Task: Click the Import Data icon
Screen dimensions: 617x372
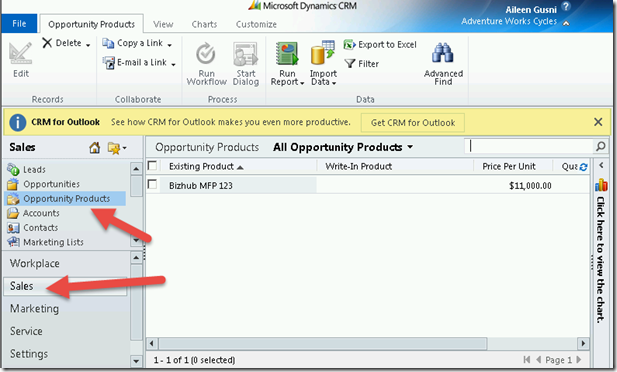Action: [323, 53]
